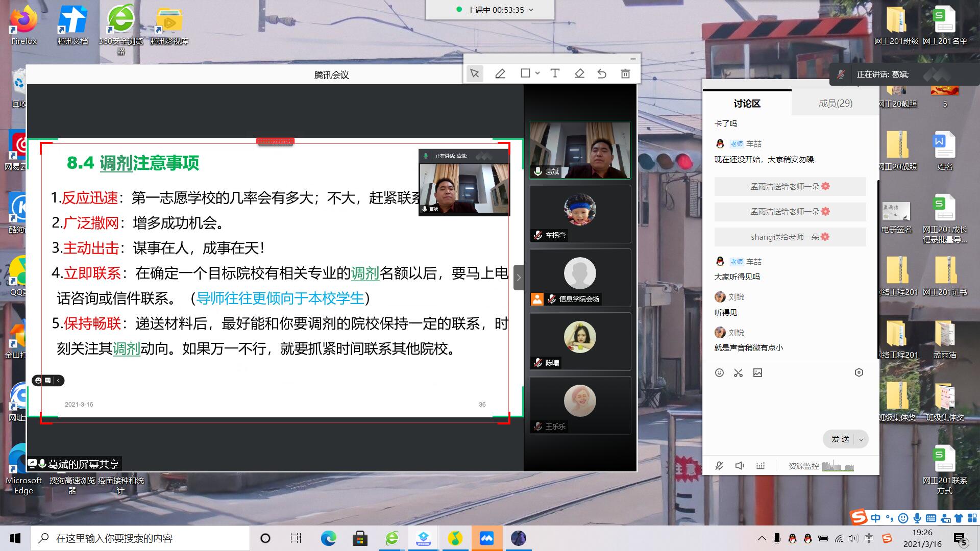Open Task View on taskbar
The image size is (980, 551).
point(296,538)
